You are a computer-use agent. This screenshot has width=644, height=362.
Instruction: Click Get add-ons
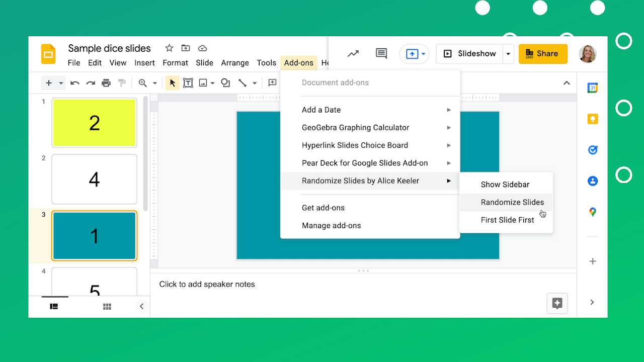[370, 208]
